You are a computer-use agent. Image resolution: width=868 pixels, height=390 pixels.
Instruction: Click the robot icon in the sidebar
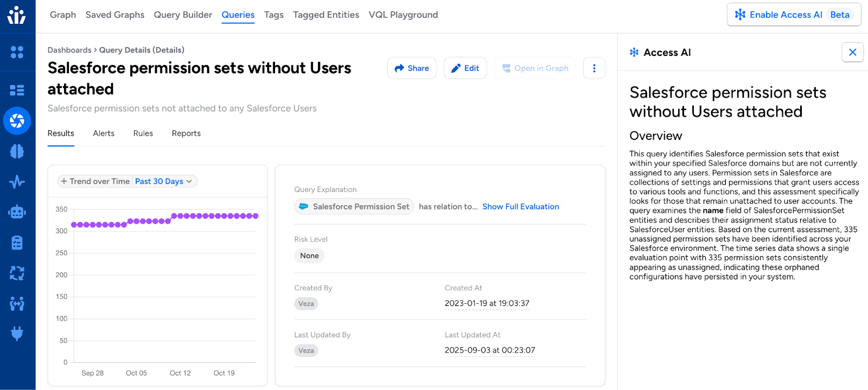click(x=17, y=212)
